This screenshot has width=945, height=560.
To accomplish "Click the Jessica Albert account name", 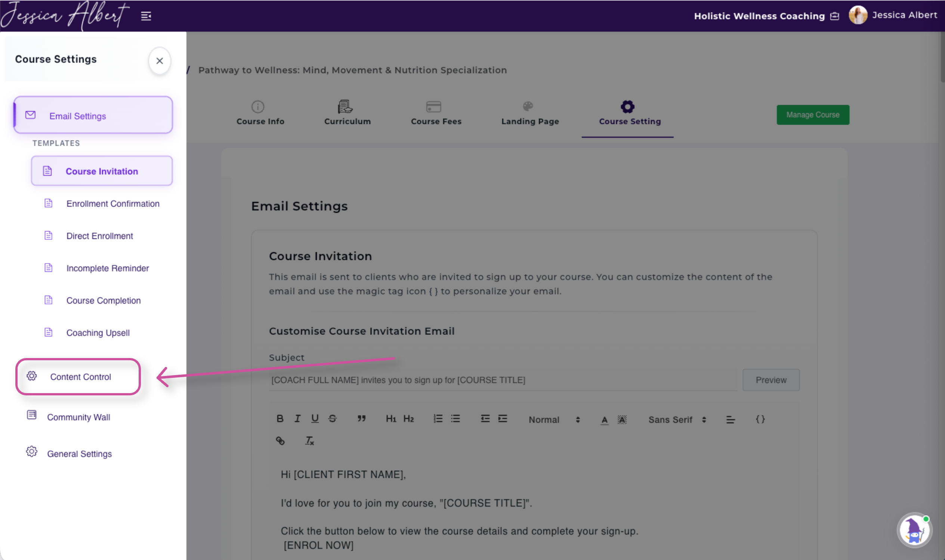I will click(904, 15).
